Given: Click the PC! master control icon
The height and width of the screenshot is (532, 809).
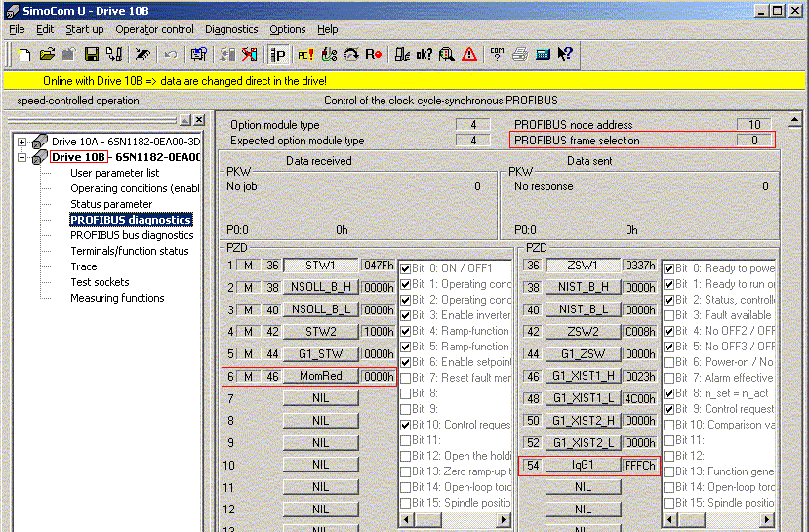Looking at the screenshot, I should click(x=305, y=55).
